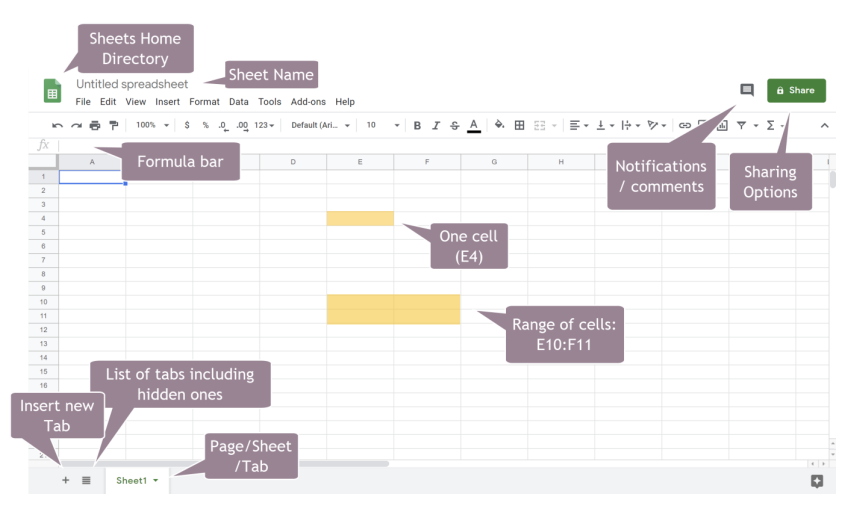852x513 pixels.
Task: Open horizontal align dropdown
Action: (579, 126)
